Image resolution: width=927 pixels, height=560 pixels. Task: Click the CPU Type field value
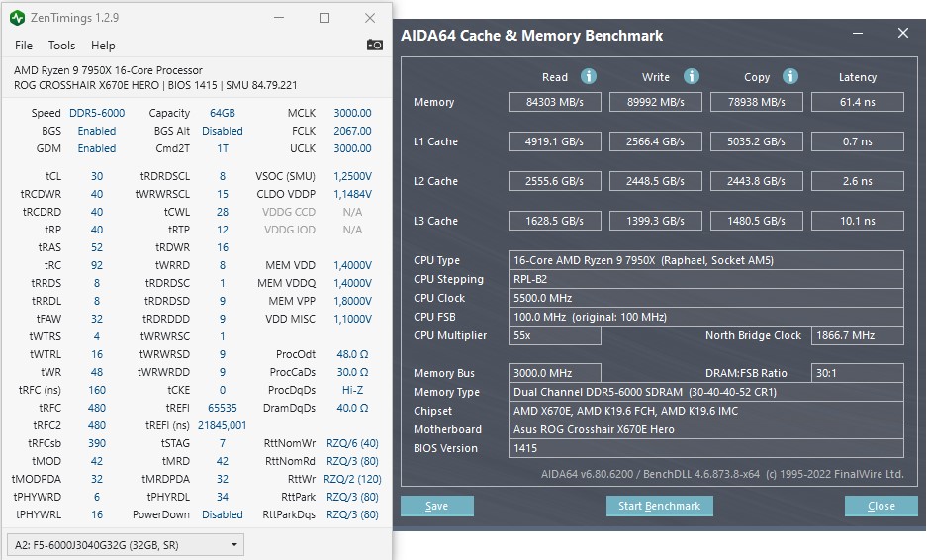(x=706, y=260)
